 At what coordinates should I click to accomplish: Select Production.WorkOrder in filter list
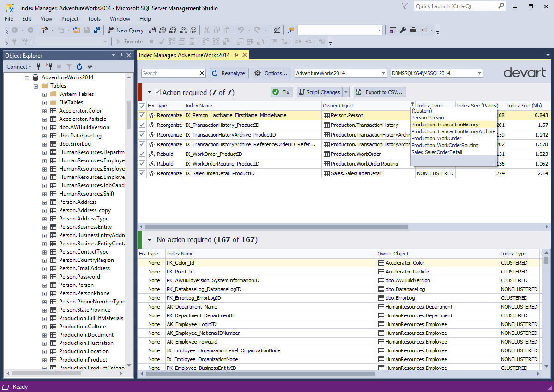[436, 138]
